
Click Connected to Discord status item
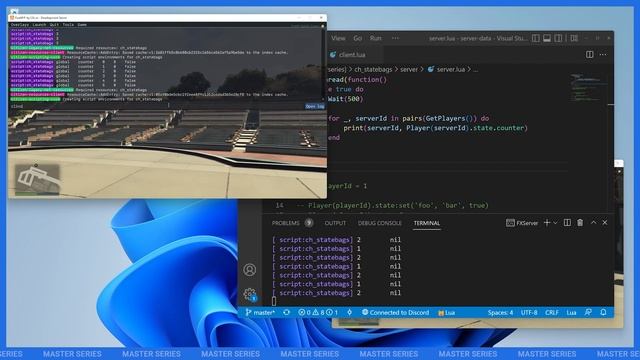tap(396, 313)
